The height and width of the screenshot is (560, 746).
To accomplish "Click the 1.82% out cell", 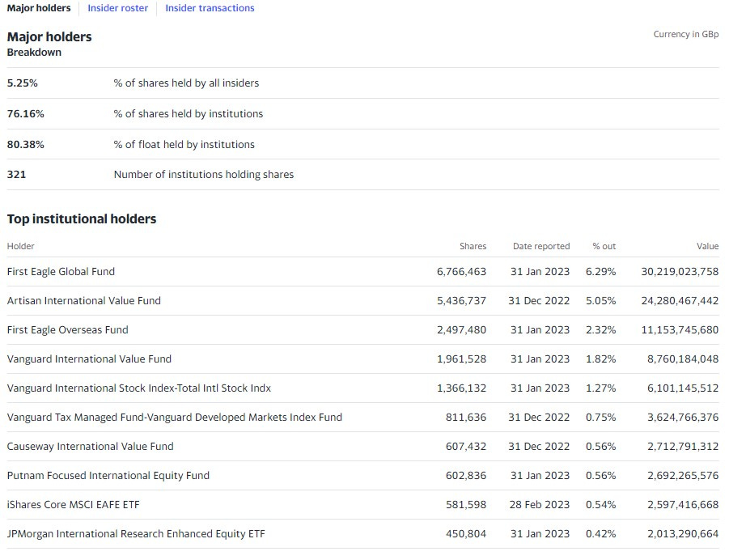I will pos(601,358).
